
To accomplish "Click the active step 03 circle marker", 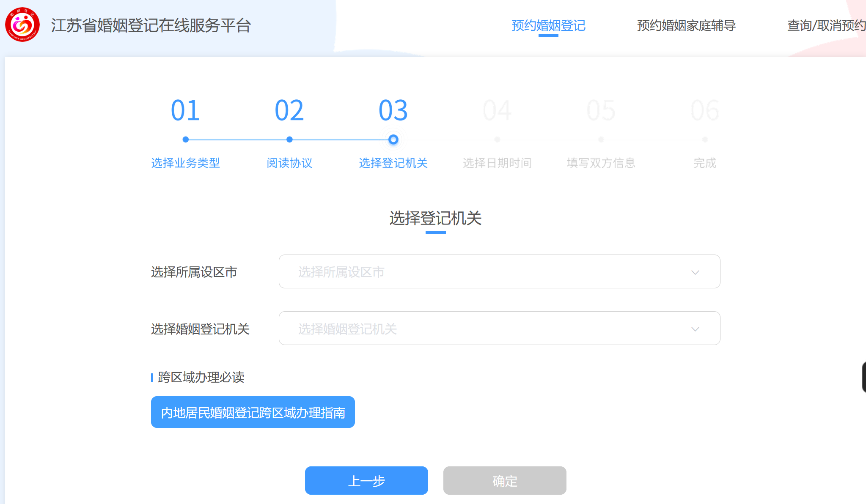I will pos(393,140).
